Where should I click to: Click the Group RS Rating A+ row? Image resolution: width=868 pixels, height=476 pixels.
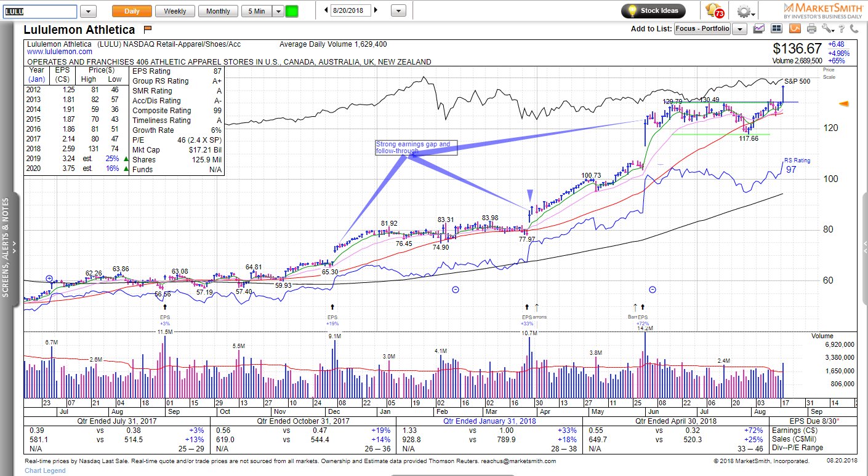click(177, 81)
